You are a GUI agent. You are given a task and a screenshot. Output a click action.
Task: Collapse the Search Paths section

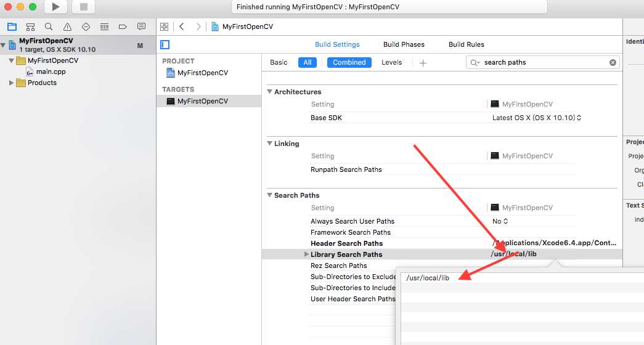pyautogui.click(x=270, y=195)
